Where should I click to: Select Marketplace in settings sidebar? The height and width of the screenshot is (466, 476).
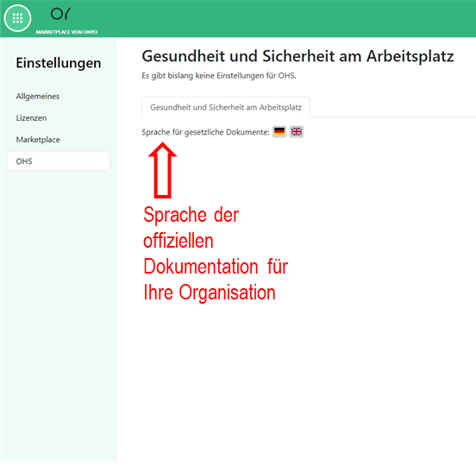pos(38,140)
